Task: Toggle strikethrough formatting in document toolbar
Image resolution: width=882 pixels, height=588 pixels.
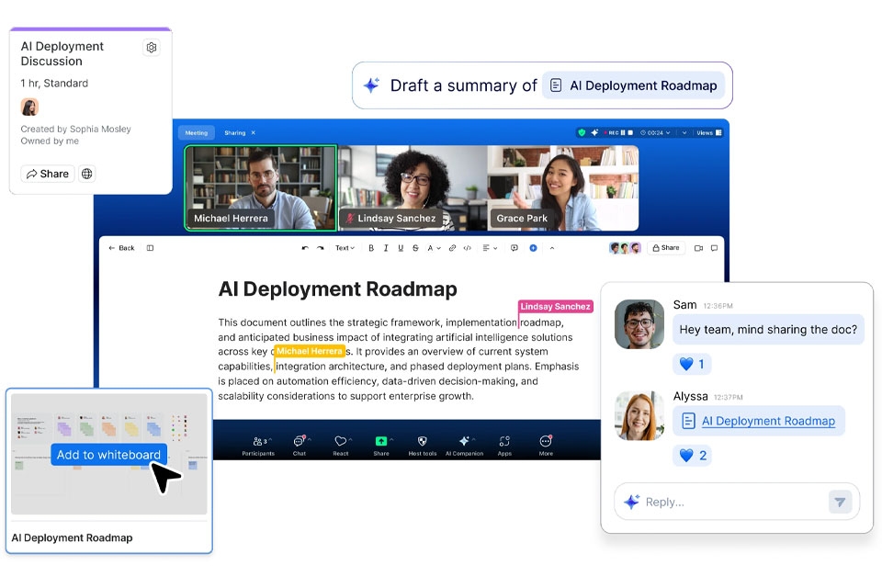Action: point(415,247)
